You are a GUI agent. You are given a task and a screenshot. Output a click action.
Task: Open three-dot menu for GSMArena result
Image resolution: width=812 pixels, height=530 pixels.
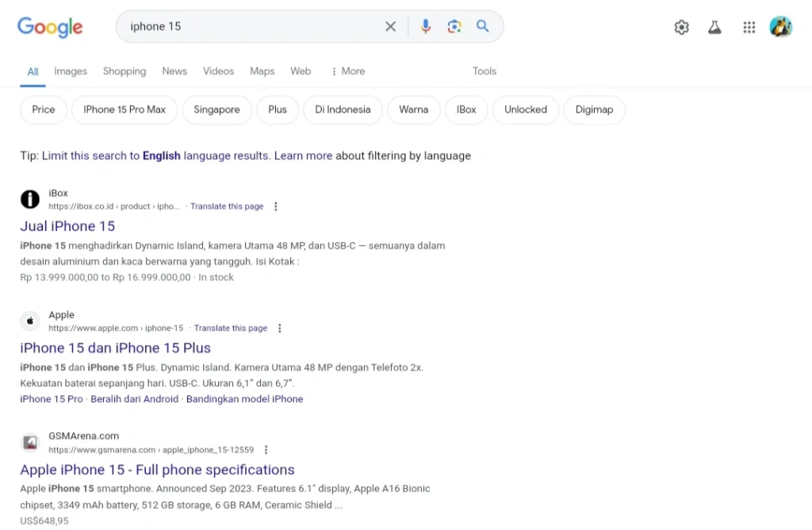coord(266,450)
